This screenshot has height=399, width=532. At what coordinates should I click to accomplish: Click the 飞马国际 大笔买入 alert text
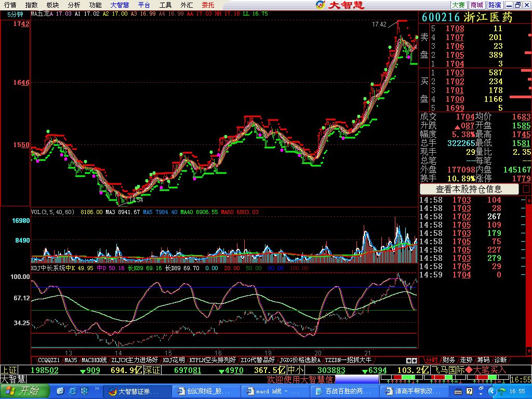coord(469,370)
